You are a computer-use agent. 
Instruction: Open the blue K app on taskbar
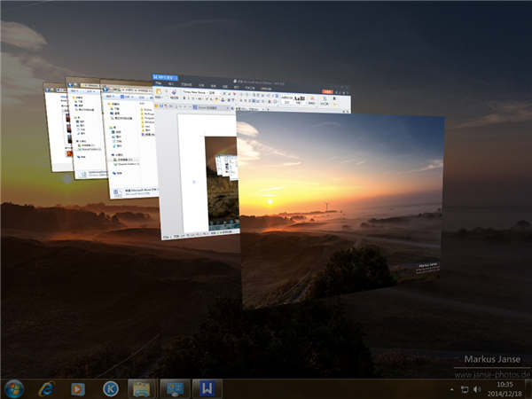111,388
